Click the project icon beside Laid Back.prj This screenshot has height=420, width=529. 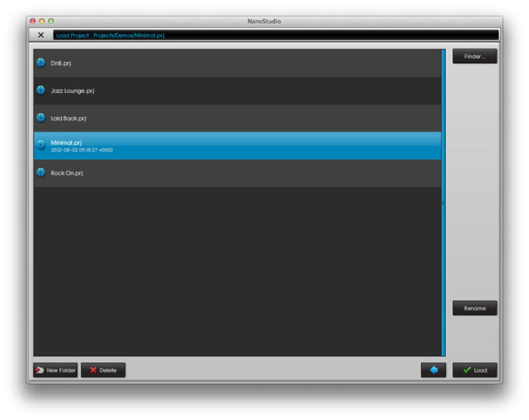click(x=41, y=118)
